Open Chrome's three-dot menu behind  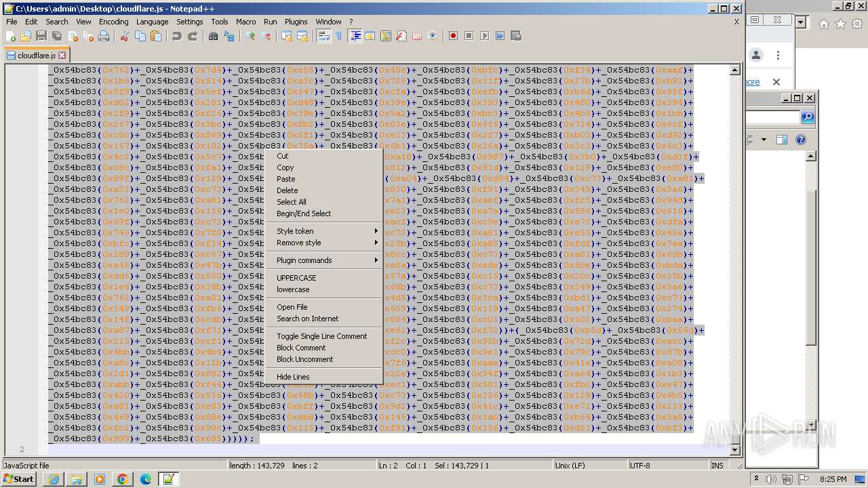click(778, 56)
